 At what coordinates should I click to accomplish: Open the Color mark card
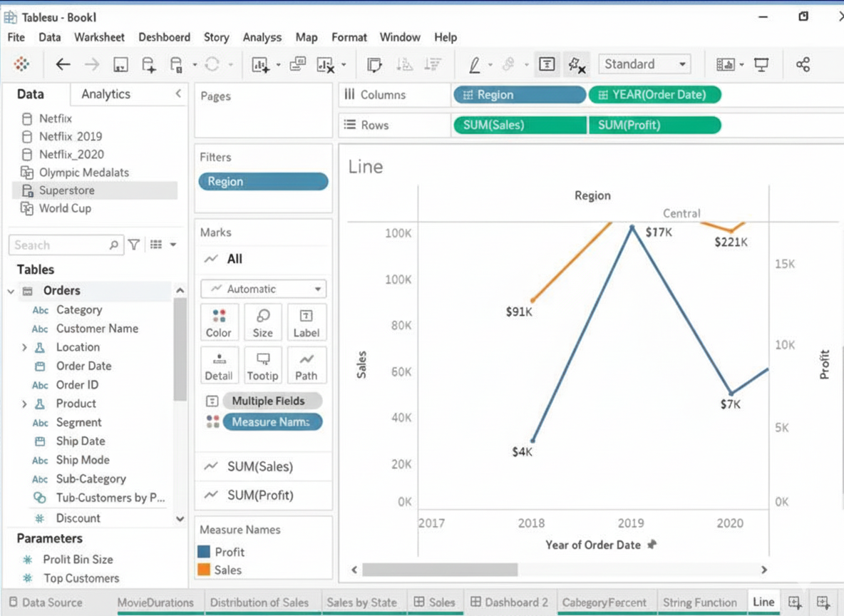[x=219, y=323]
